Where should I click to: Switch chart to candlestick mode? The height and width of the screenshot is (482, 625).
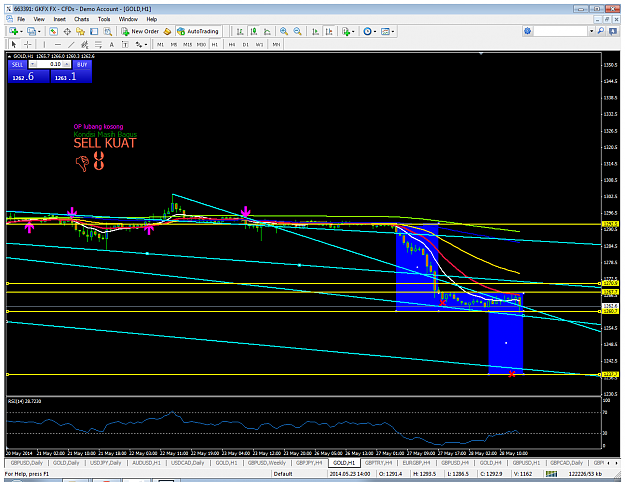coord(254,31)
